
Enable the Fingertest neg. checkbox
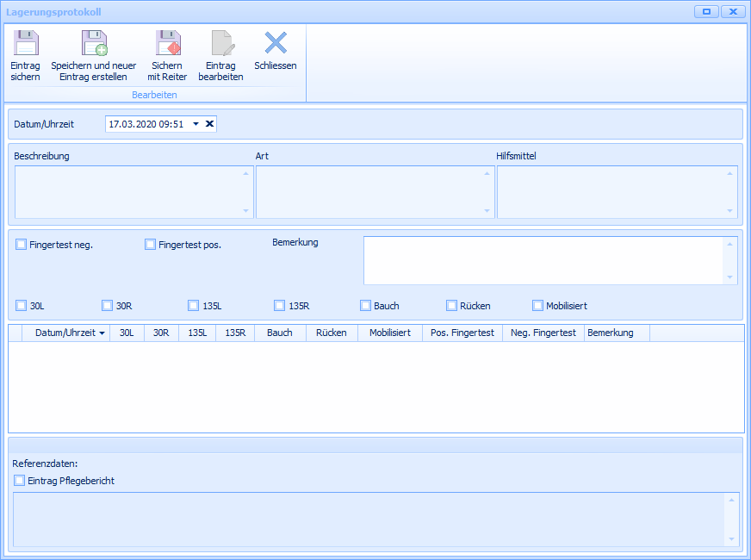(21, 245)
